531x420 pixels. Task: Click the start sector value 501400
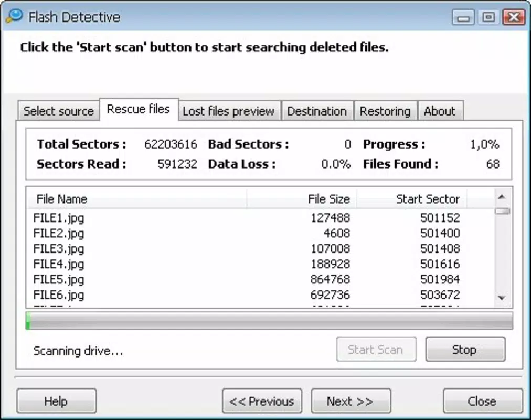[440, 234]
